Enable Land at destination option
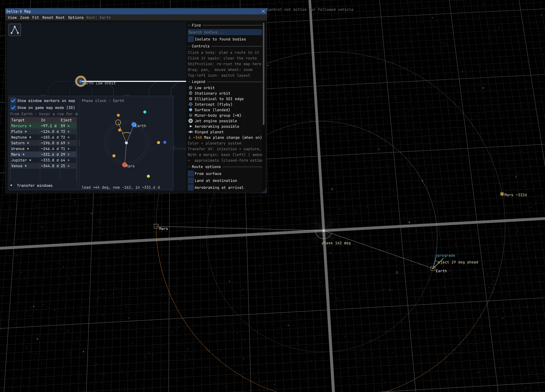Viewport: 545px width, 392px height. point(191,181)
